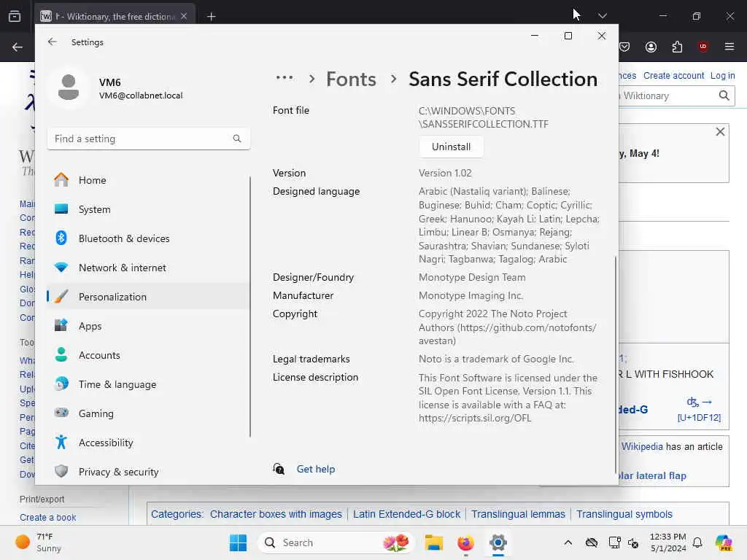Close the Wiktionary browser tab
The image size is (747, 560).
pos(184,16)
